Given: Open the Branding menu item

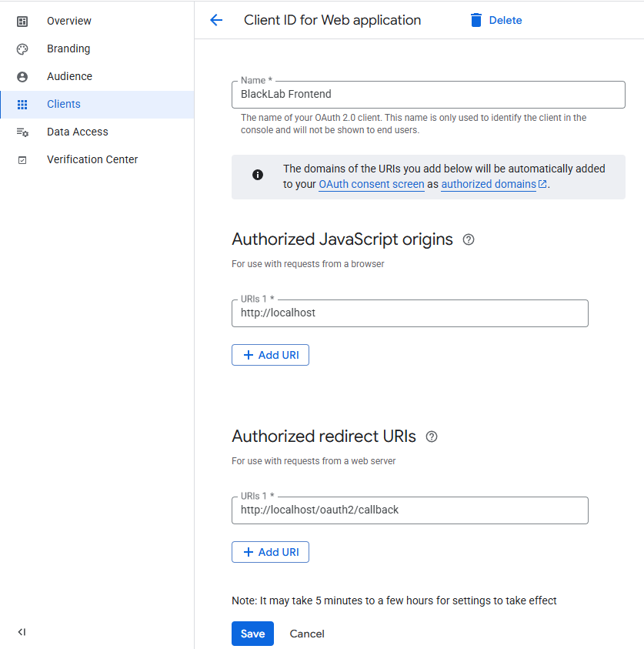Looking at the screenshot, I should 97,49.
